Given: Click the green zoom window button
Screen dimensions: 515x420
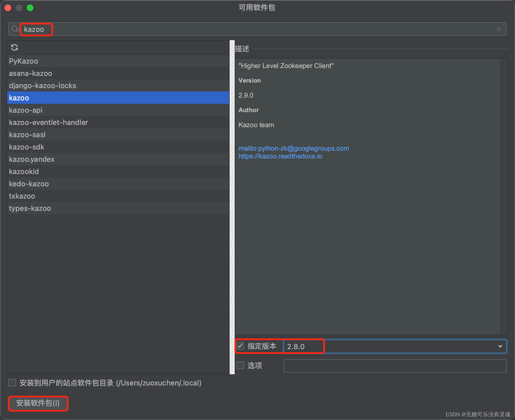Looking at the screenshot, I should click(x=30, y=8).
